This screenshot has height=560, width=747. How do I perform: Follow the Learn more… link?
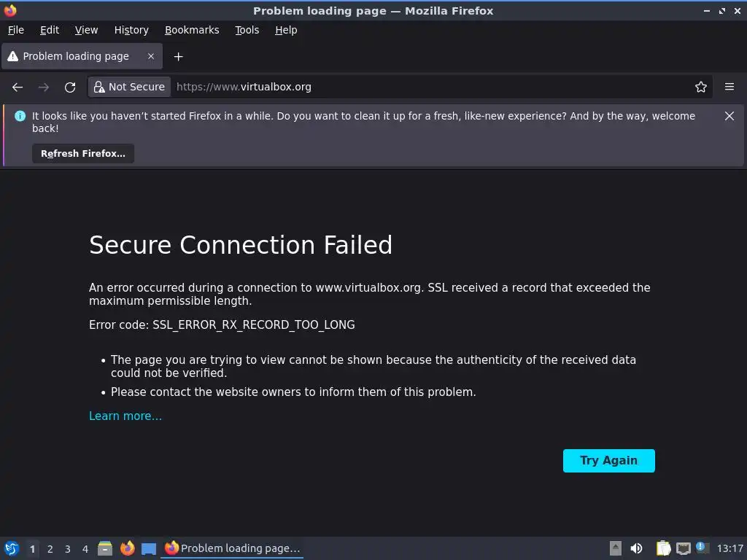(x=125, y=416)
